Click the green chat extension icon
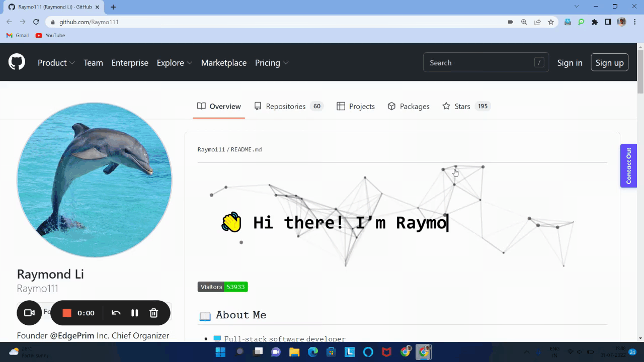Image resolution: width=644 pixels, height=362 pixels. pyautogui.click(x=581, y=22)
